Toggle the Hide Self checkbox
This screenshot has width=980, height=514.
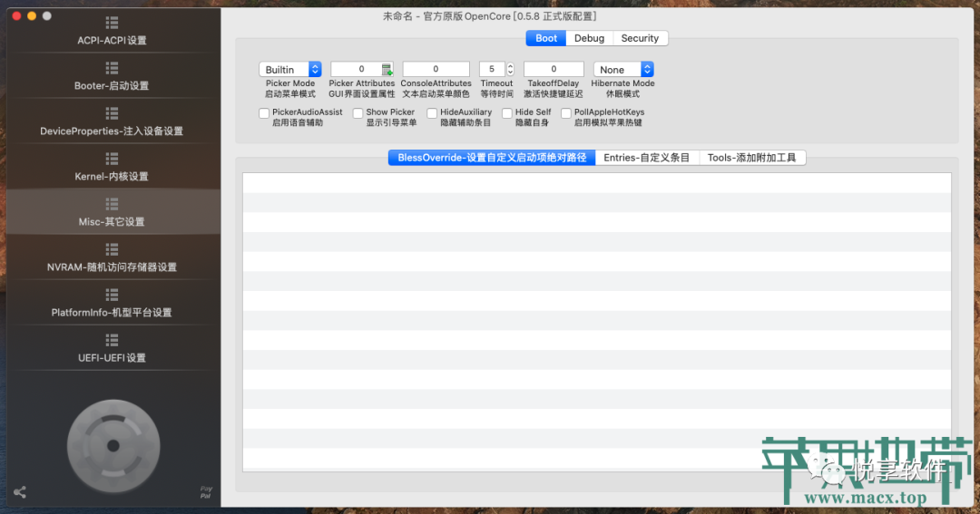[x=507, y=113]
